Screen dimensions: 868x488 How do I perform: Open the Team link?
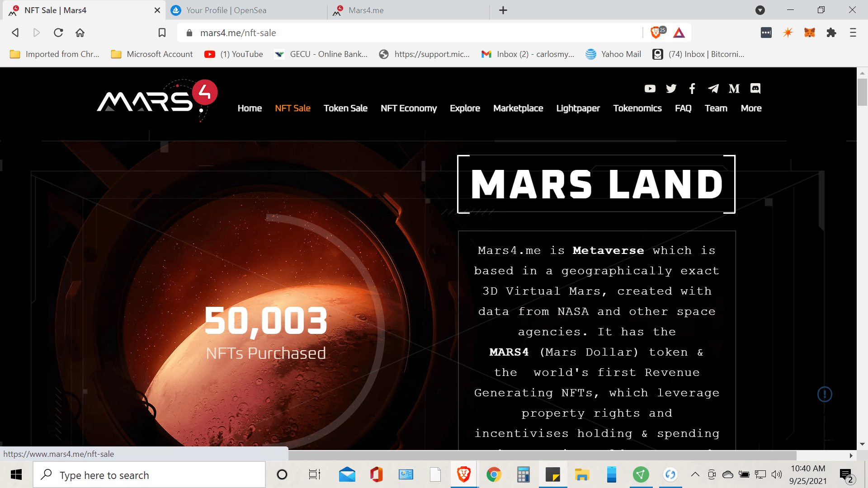click(x=716, y=108)
